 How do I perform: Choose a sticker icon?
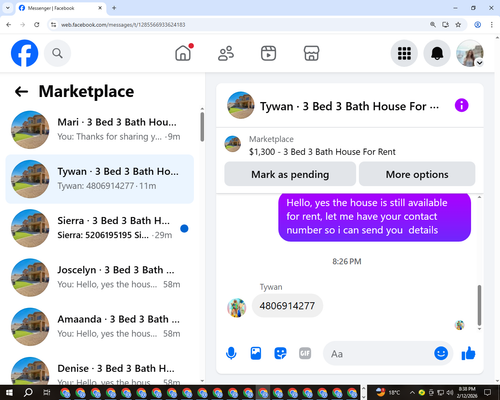pyautogui.click(x=280, y=353)
